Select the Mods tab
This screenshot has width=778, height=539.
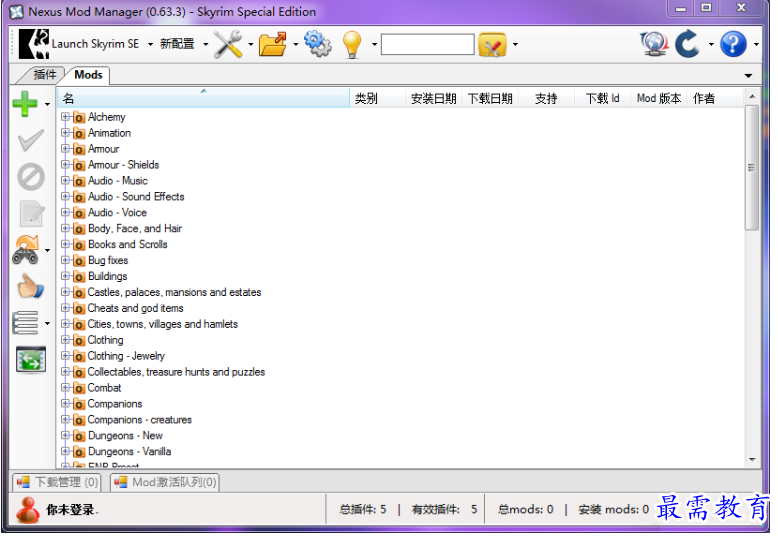(x=88, y=74)
